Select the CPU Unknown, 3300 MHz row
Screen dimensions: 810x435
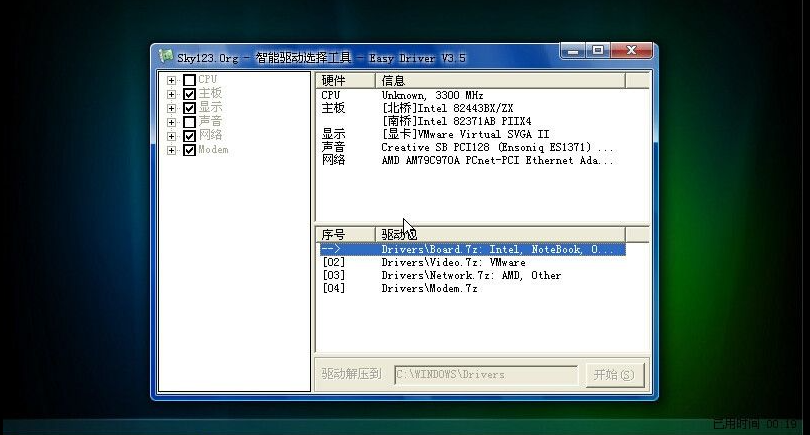tap(473, 96)
